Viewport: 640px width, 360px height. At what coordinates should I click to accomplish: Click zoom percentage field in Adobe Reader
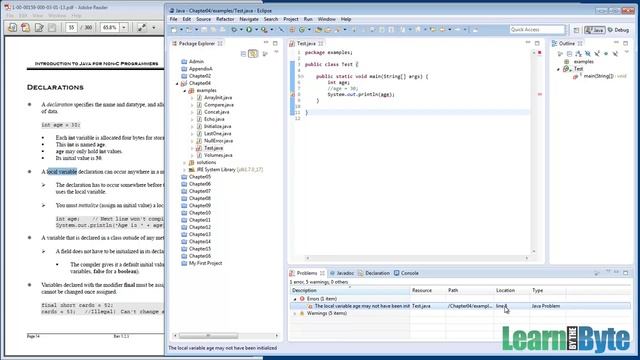tap(110, 27)
